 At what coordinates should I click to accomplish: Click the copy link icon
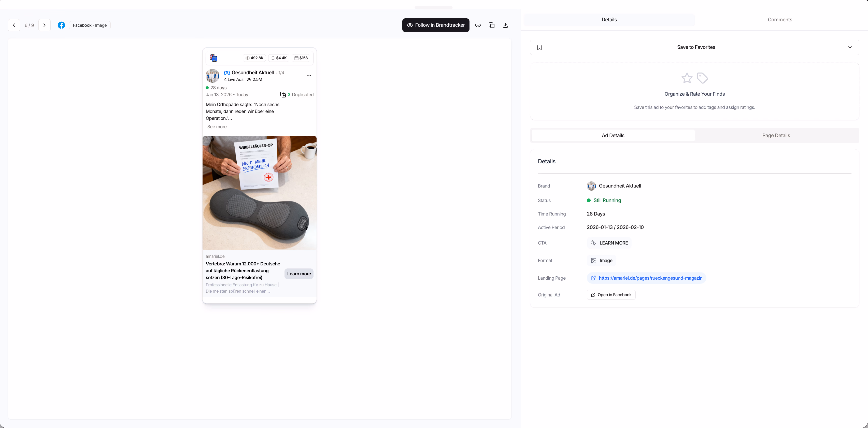click(478, 25)
